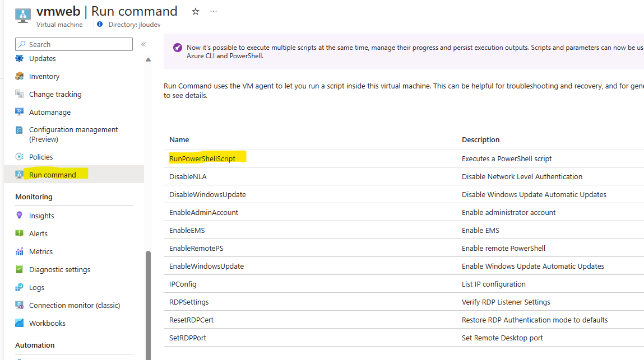The image size is (644, 360).
Task: Click 'Enable remote PowerShell' description
Action: [503, 249]
